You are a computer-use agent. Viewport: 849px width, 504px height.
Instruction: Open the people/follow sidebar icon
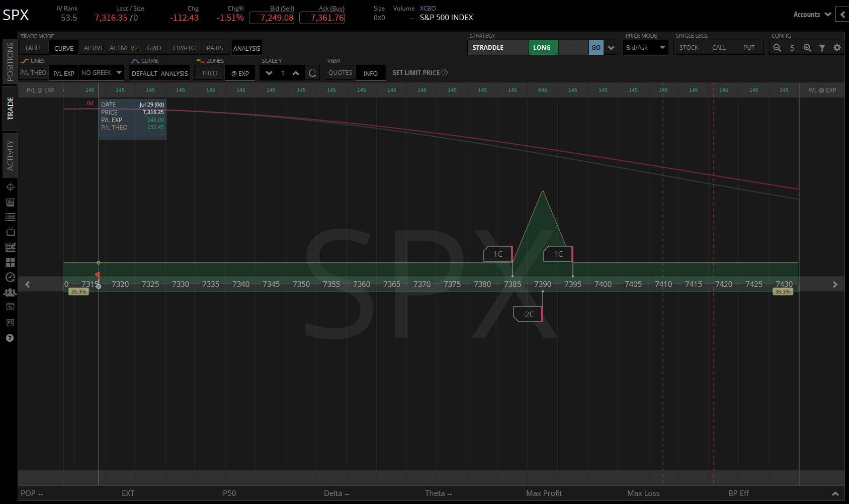[x=10, y=292]
